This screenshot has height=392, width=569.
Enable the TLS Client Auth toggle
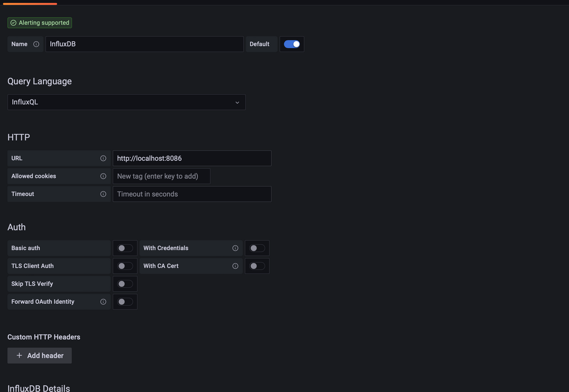[125, 266]
